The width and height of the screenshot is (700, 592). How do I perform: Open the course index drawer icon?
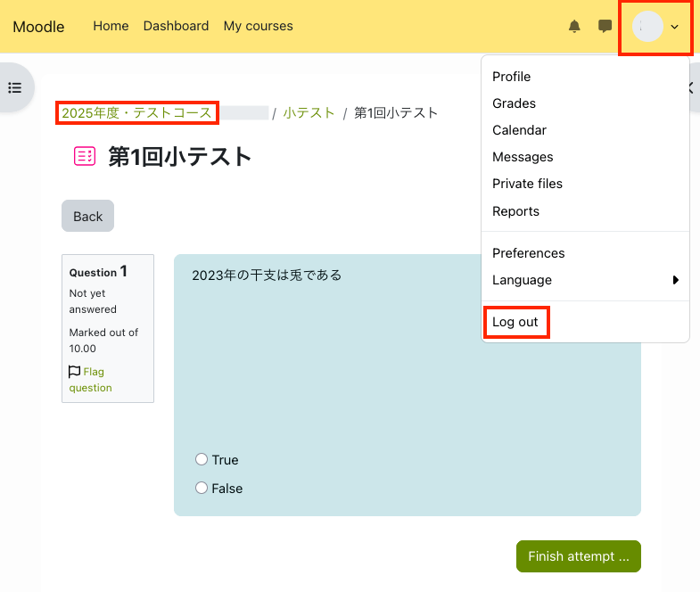click(14, 87)
